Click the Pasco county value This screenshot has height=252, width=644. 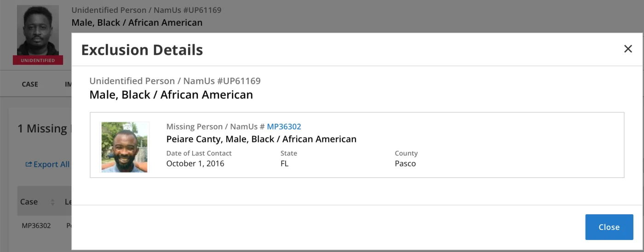coord(405,163)
